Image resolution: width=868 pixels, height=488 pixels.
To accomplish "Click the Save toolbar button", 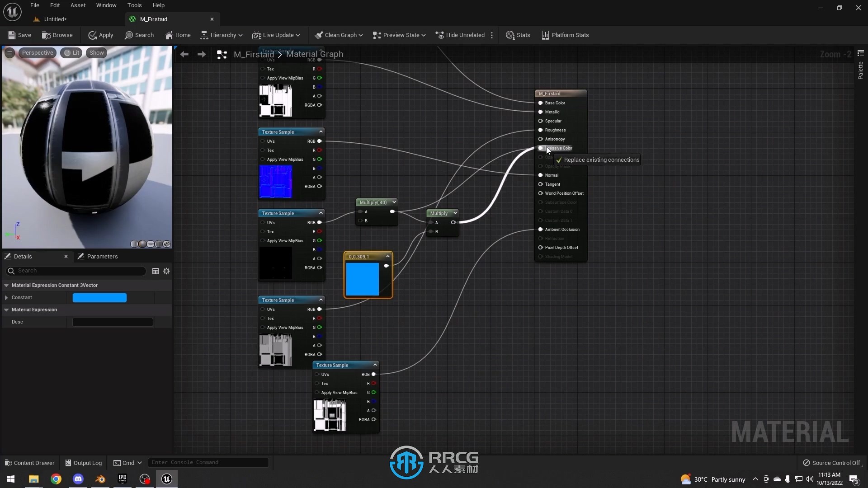I will coord(19,35).
